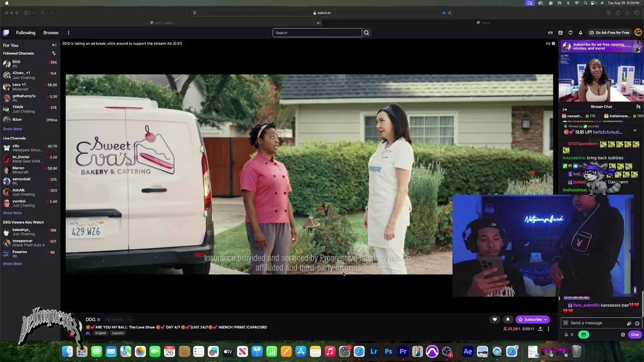The height and width of the screenshot is (362, 644).
Task: Open App Store in the Dock
Action: [x=301, y=351]
